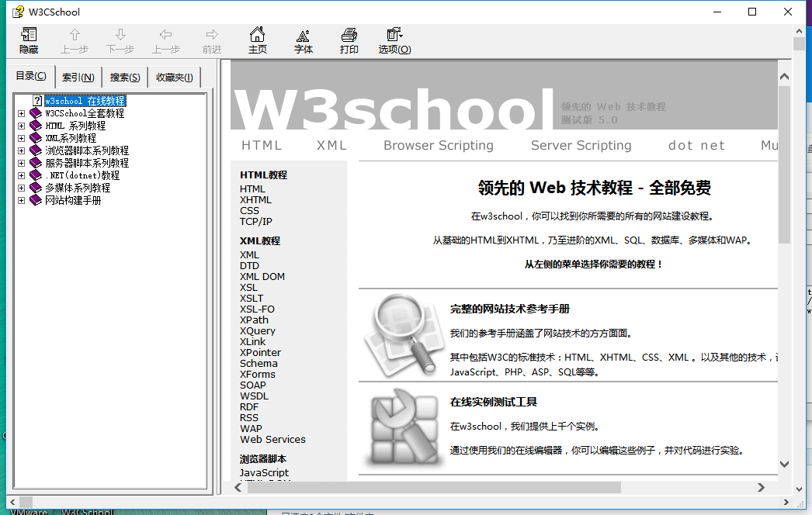Switch to the 索引(N) tab
812x515 pixels.
tap(78, 76)
